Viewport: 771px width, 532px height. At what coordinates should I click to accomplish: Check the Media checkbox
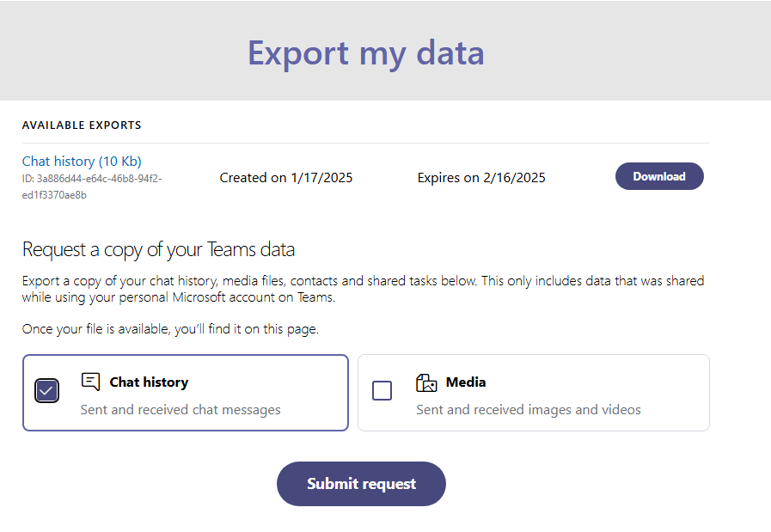(382, 391)
